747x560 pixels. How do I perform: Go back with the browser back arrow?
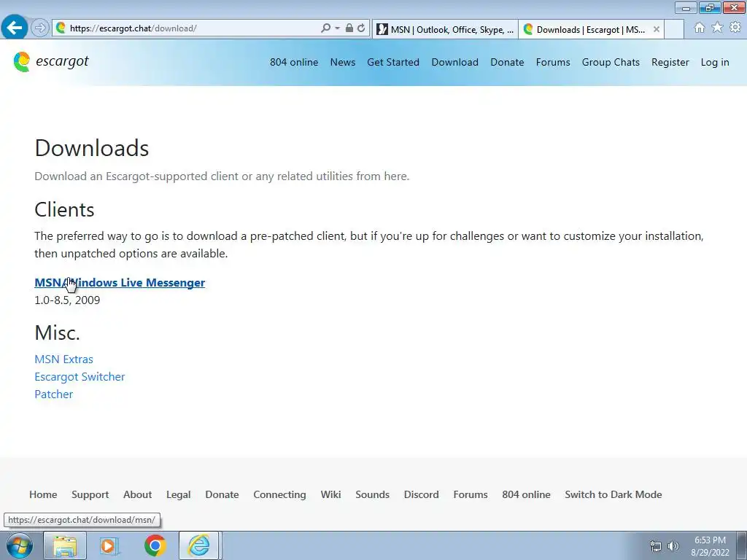[15, 27]
